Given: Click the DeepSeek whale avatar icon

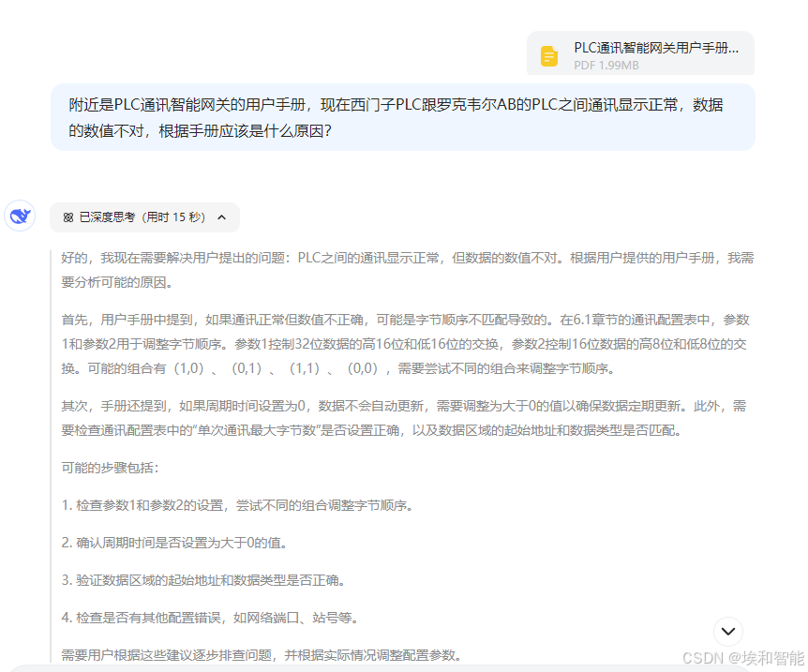Looking at the screenshot, I should click(x=20, y=216).
